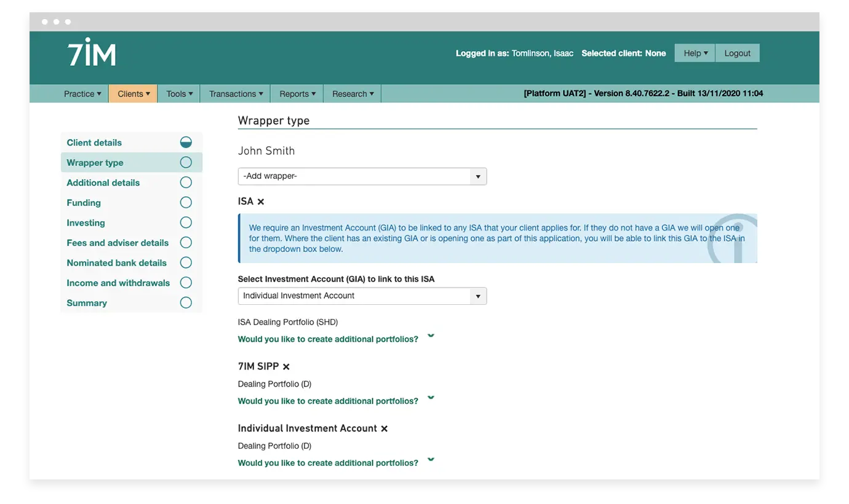Open the Help dropdown button
The width and height of the screenshot is (849, 504).
(695, 53)
